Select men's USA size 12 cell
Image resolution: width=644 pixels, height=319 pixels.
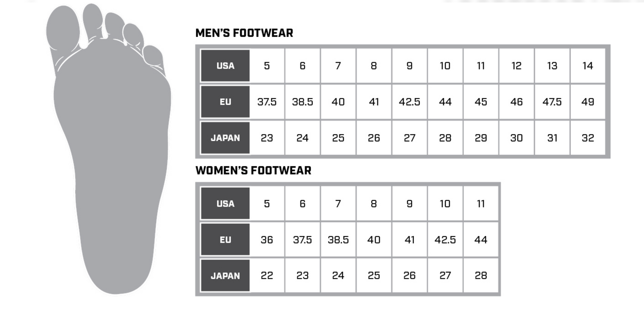(516, 66)
